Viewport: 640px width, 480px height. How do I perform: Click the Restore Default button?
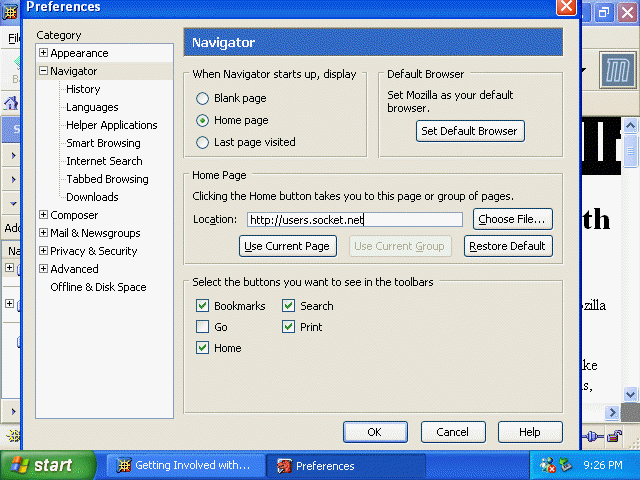(508, 246)
